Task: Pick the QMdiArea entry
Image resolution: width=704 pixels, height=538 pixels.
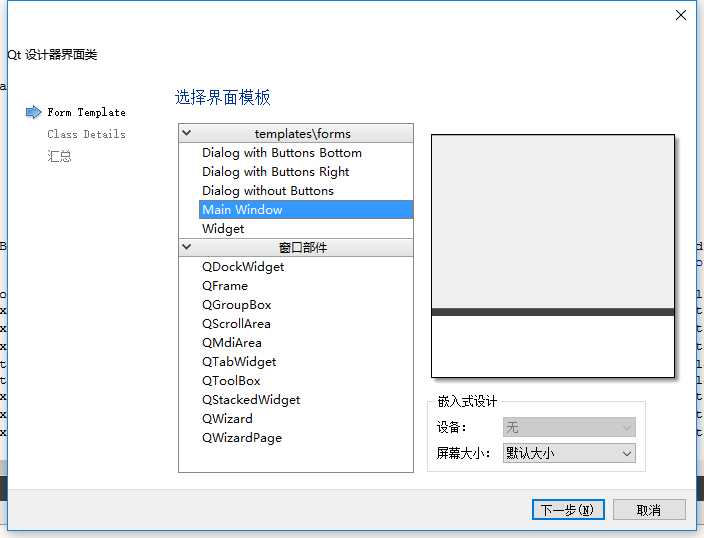Action: coord(232,343)
